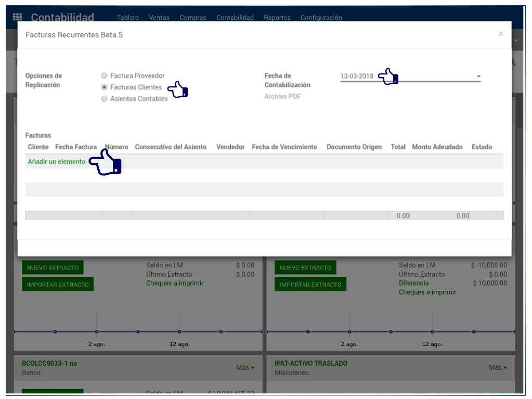The image size is (532, 399).
Task: Select the Factura Proveedor radio option
Action: click(105, 76)
